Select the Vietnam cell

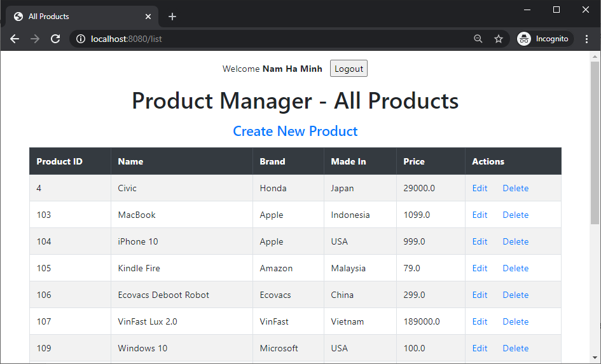click(361, 321)
